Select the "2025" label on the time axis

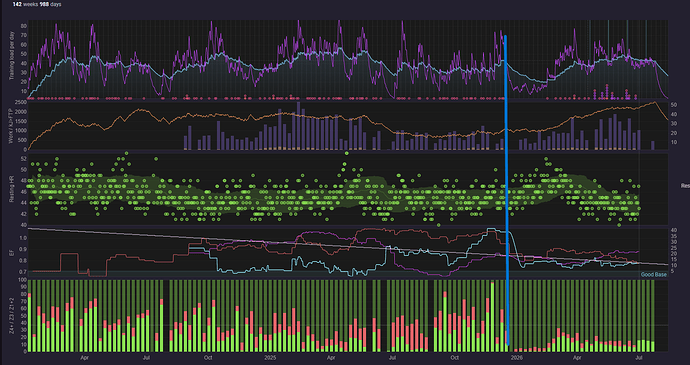(268, 358)
